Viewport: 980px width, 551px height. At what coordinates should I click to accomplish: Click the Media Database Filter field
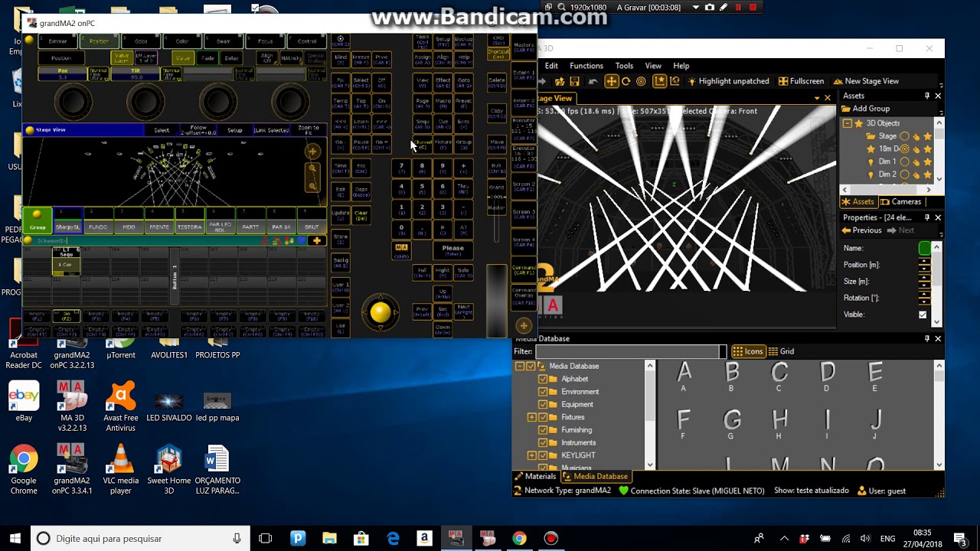pos(627,351)
